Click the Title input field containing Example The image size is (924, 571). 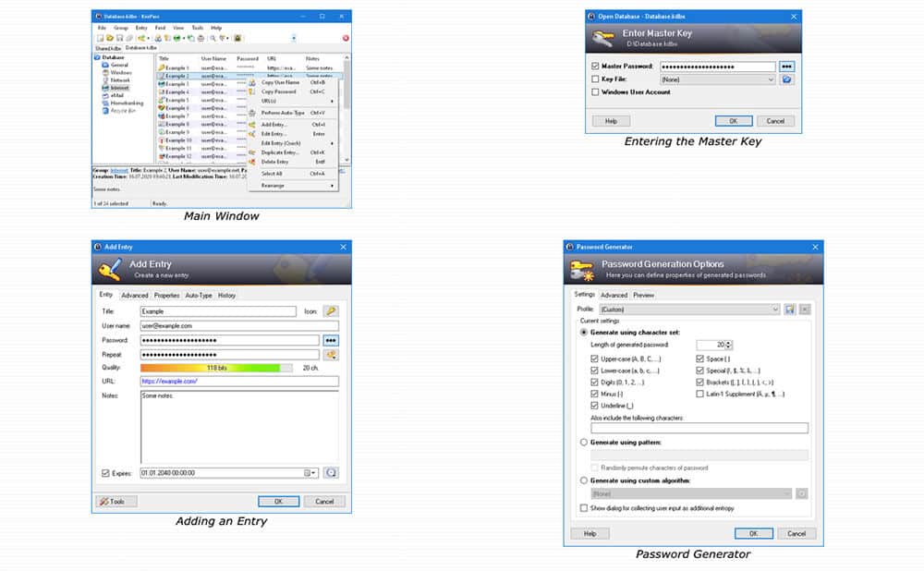tap(218, 311)
